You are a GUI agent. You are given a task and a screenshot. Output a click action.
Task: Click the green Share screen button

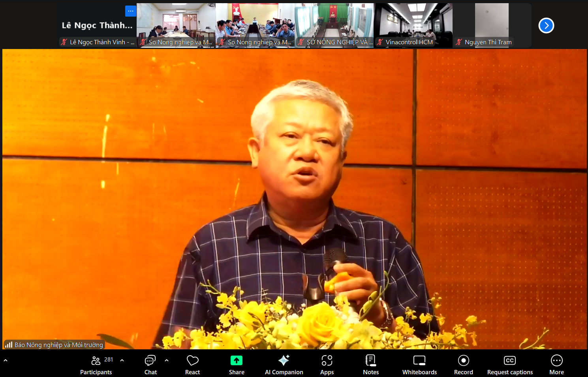point(237,365)
